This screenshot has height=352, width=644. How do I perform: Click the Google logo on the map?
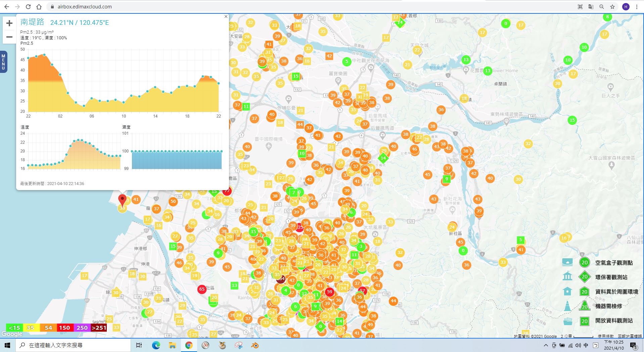click(x=12, y=334)
